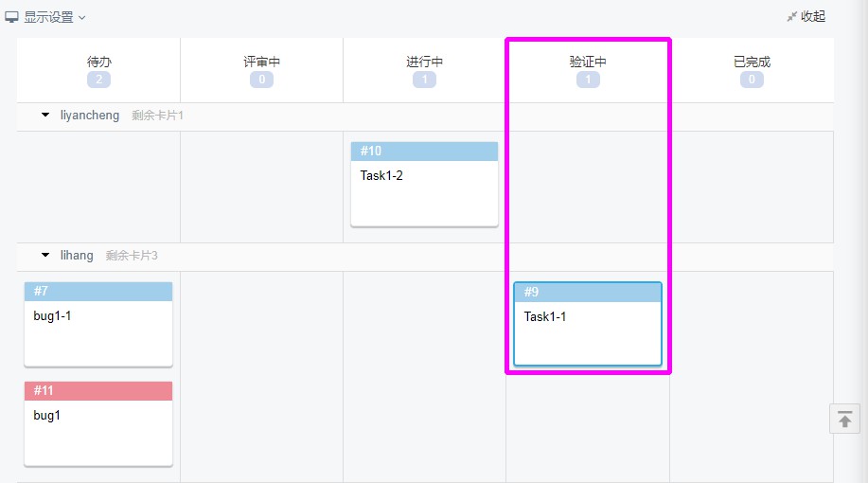This screenshot has width=868, height=483.
Task: Open card #7 bug1-1
Action: point(98,324)
